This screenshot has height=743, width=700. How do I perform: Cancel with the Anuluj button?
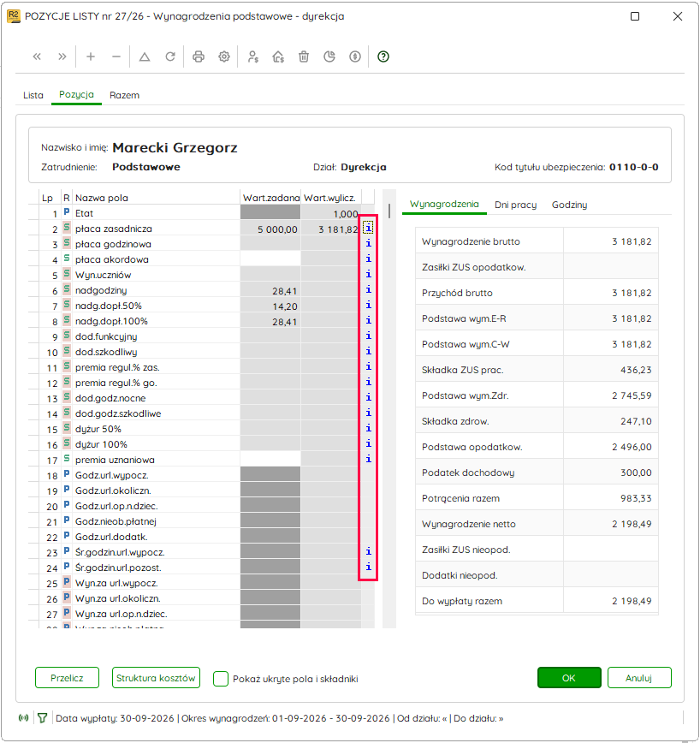tap(639, 678)
